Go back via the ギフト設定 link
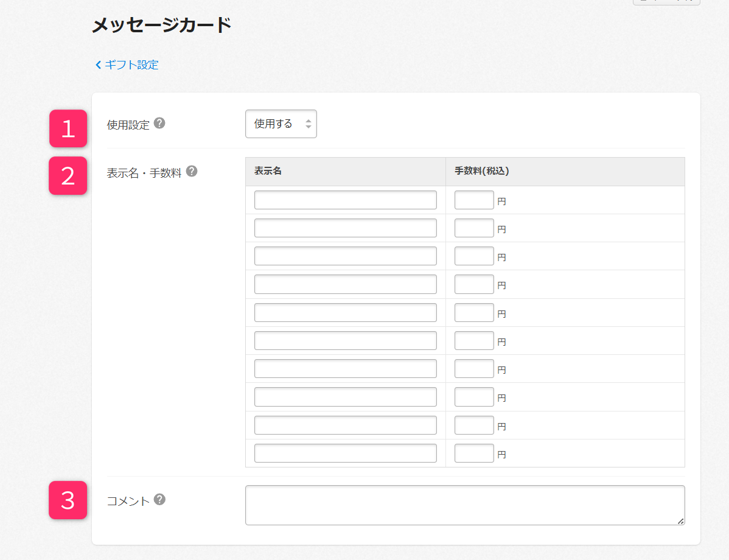 [x=131, y=65]
